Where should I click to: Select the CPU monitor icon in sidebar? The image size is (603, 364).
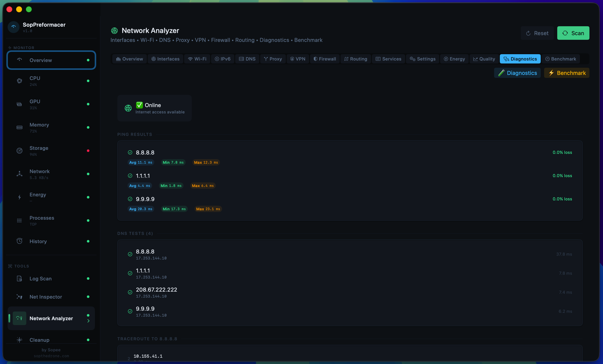pyautogui.click(x=19, y=81)
